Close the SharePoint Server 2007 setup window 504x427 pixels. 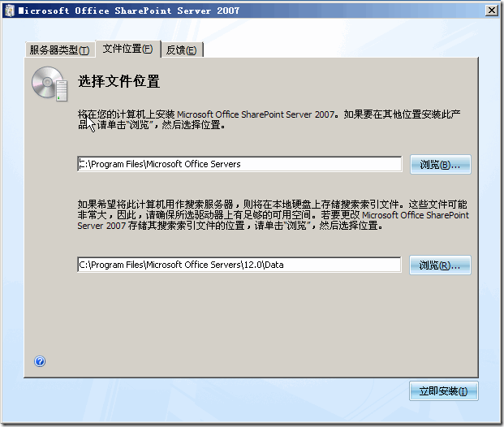(492, 11)
